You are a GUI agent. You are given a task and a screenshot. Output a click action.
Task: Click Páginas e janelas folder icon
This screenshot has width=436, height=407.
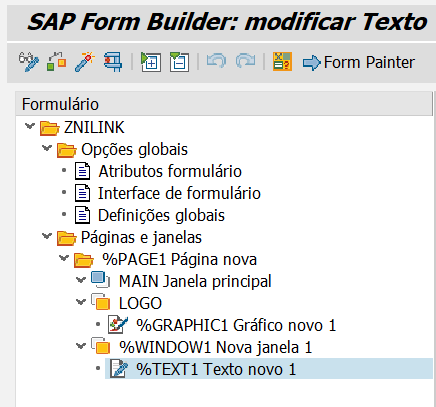click(67, 238)
